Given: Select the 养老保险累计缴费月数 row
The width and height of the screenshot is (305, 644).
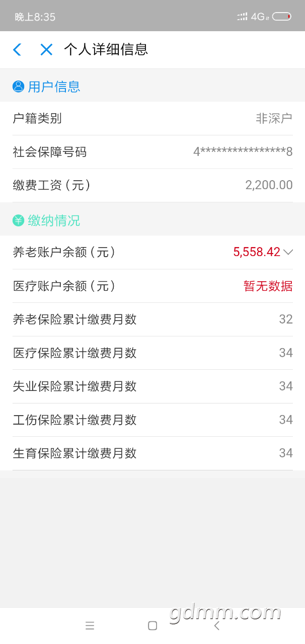Looking at the screenshot, I should point(152,319).
